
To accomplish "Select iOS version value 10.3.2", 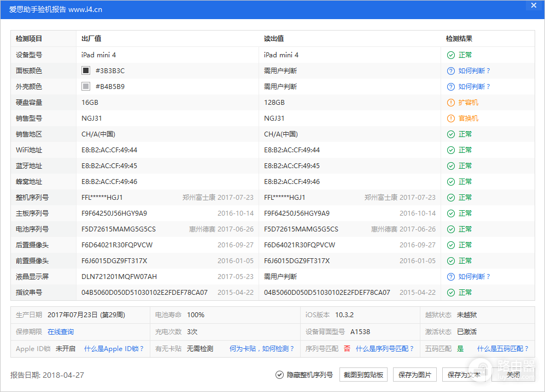I will tap(344, 315).
